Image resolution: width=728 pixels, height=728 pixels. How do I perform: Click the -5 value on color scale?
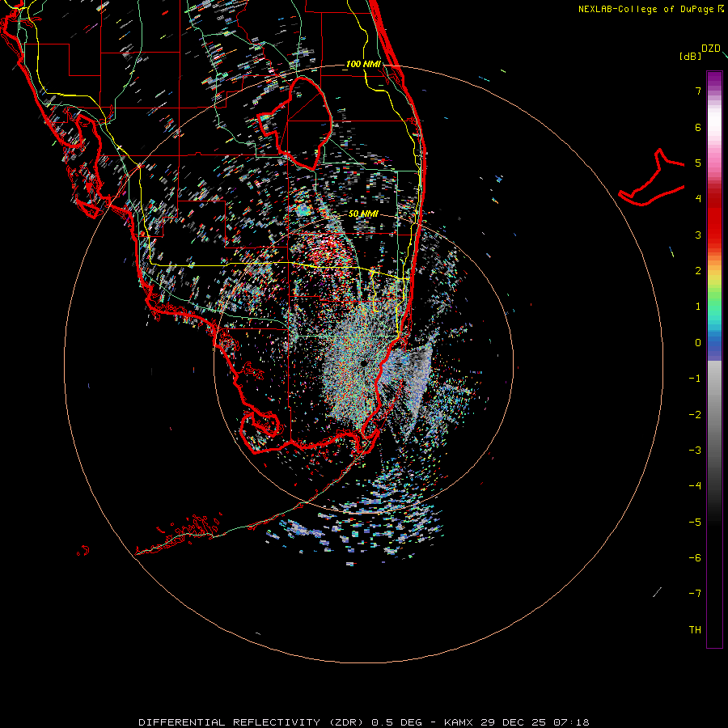[695, 523]
